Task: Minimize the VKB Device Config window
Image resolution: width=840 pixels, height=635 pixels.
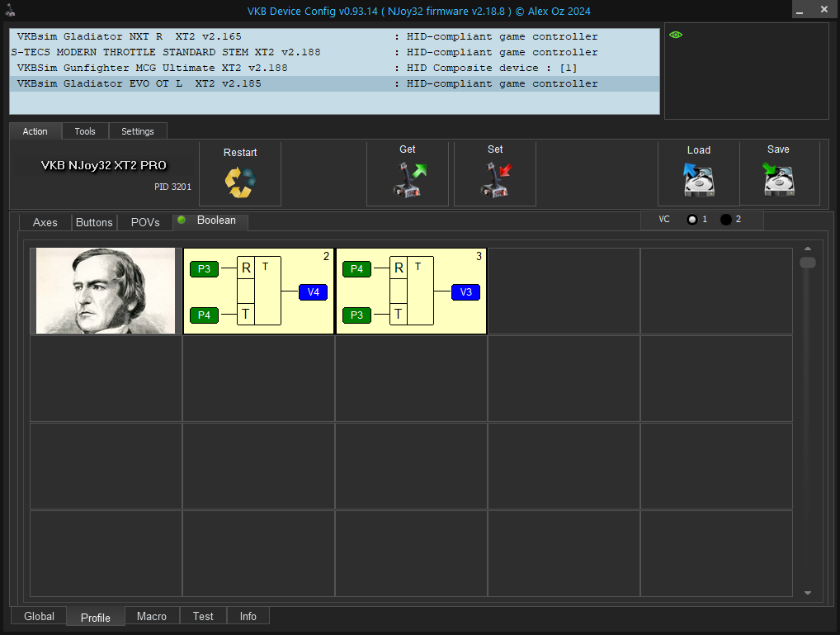Action: pyautogui.click(x=800, y=11)
